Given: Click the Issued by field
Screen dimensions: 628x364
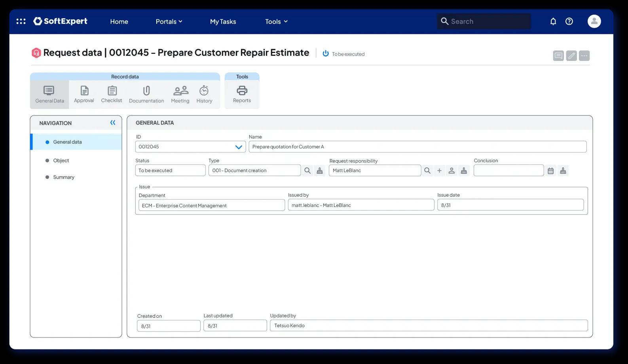Looking at the screenshot, I should coord(361,205).
